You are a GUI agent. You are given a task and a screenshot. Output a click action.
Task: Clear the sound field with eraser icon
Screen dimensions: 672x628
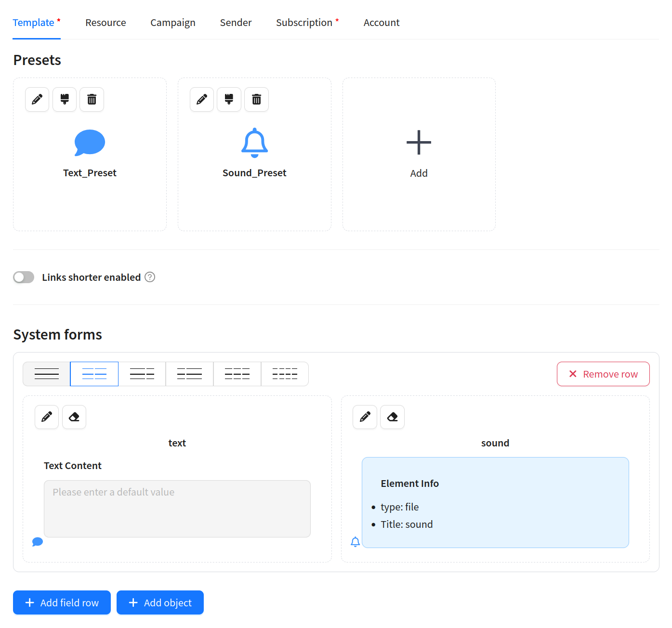[x=392, y=417]
